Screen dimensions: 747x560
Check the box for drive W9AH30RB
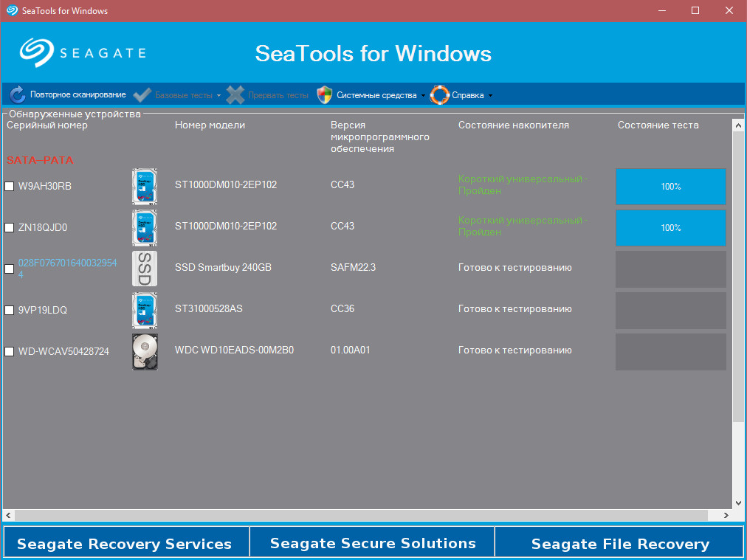[x=9, y=186]
